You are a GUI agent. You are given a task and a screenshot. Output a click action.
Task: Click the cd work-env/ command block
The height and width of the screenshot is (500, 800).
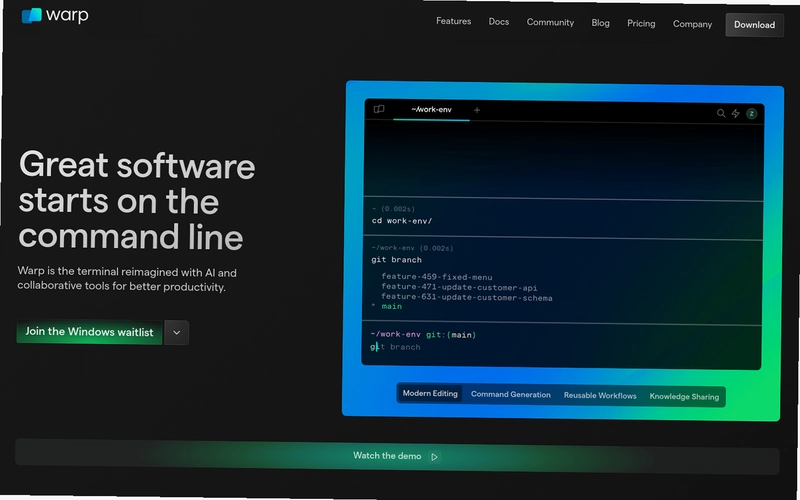(x=563, y=219)
